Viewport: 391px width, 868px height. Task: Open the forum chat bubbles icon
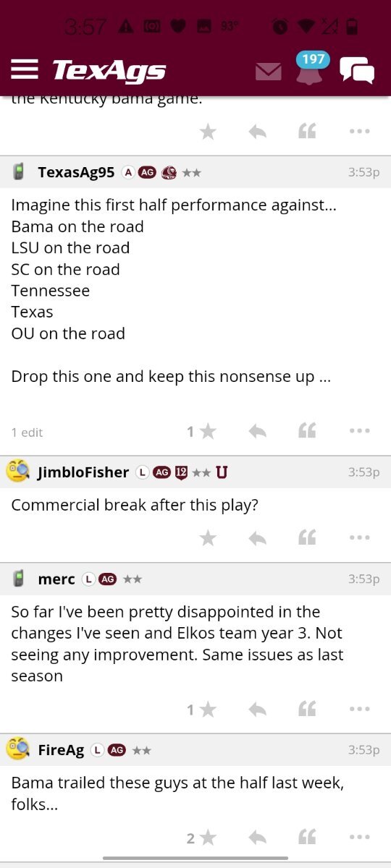click(x=357, y=70)
